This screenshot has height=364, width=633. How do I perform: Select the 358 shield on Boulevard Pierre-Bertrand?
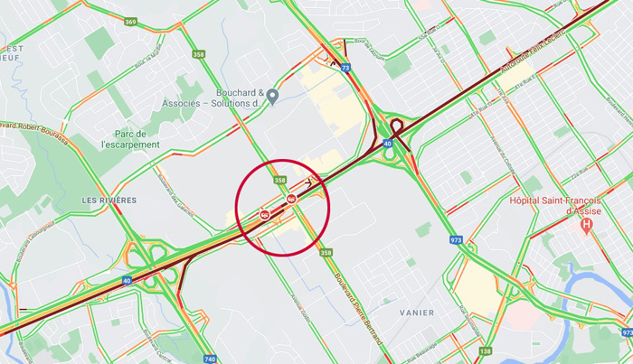point(326,253)
